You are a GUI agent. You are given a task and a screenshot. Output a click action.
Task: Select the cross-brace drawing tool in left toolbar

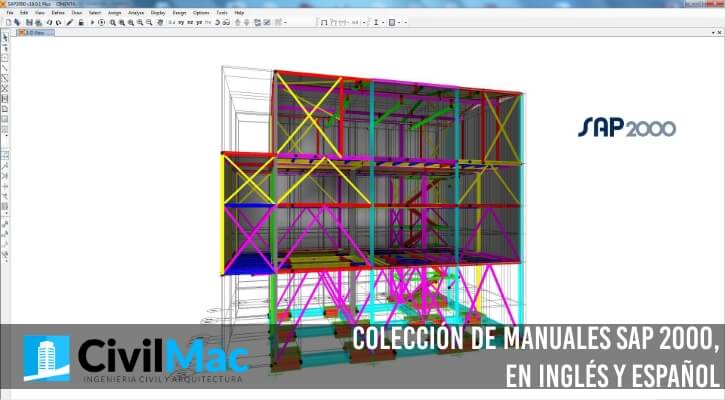click(x=5, y=88)
